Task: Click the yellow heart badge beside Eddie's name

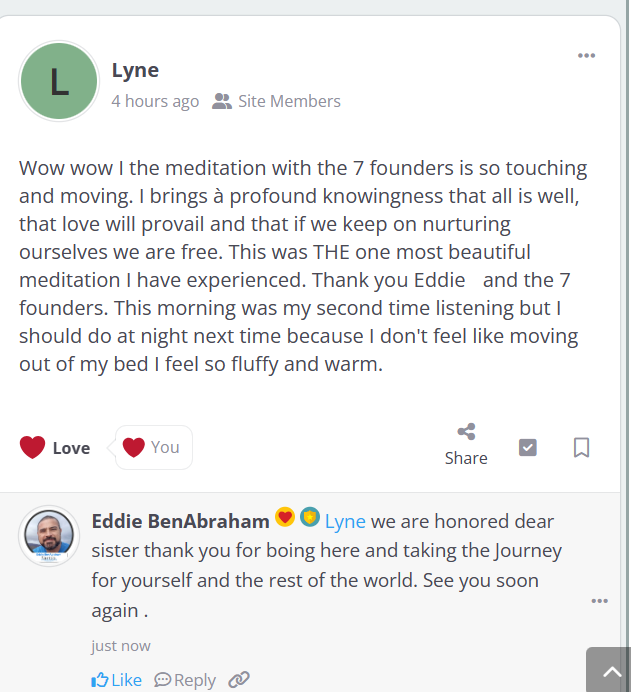Action: 285,517
